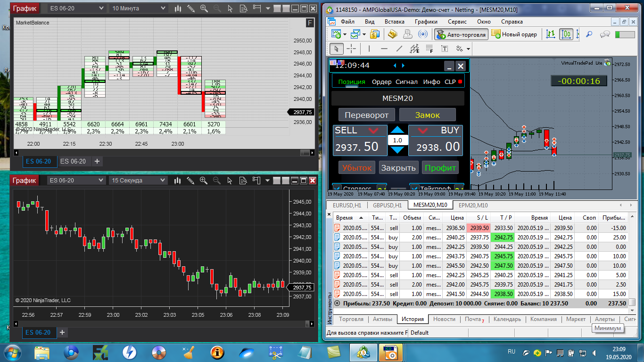The height and width of the screenshot is (362, 644).
Task: Open chart style icon on 10 Минута chart
Action: 178,8
